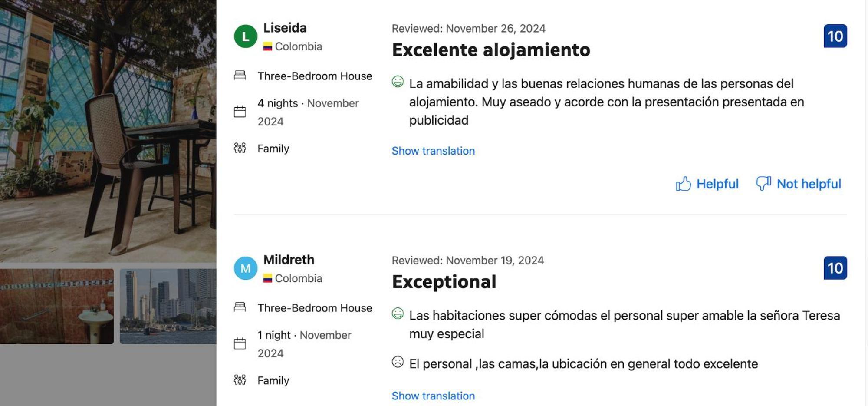This screenshot has width=868, height=406.
Task: Click the calendar icon next to 4 nights
Action: click(240, 112)
